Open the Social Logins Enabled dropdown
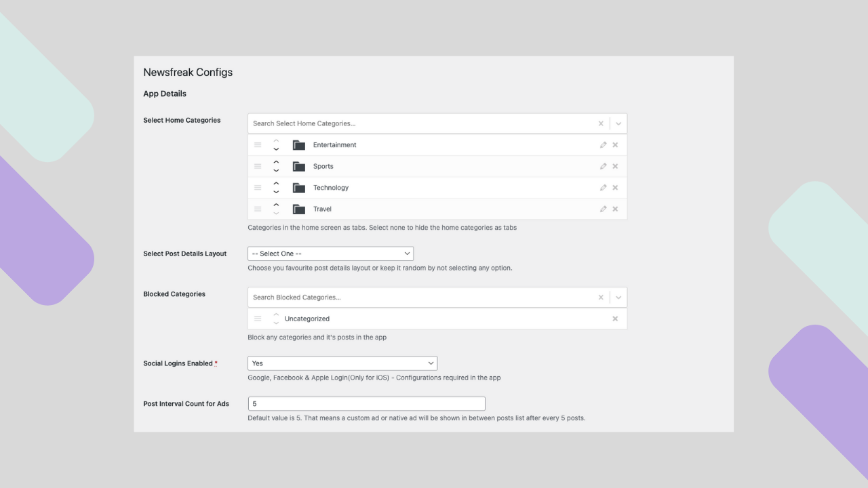Image resolution: width=868 pixels, height=488 pixels. click(342, 363)
